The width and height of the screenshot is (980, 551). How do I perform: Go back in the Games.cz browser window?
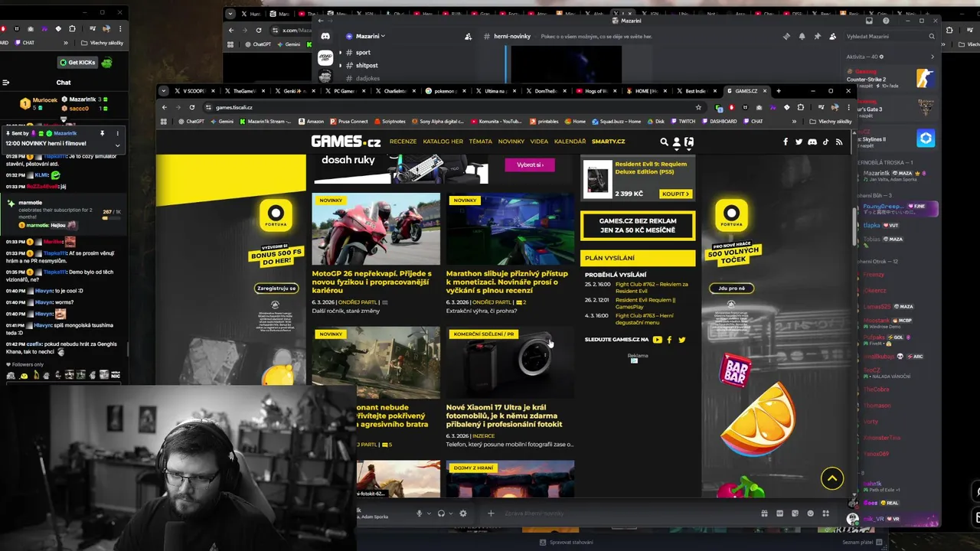point(164,107)
